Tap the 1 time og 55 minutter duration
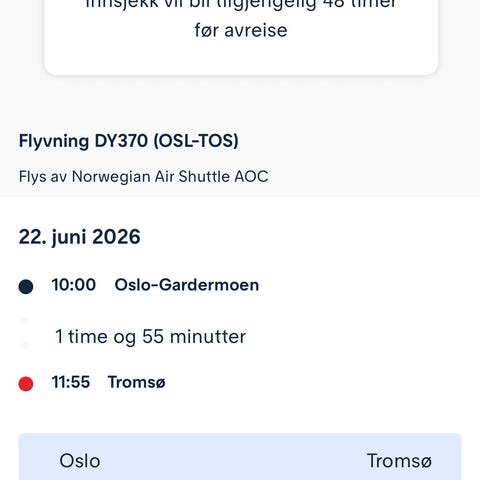480x480 pixels. coord(150,336)
